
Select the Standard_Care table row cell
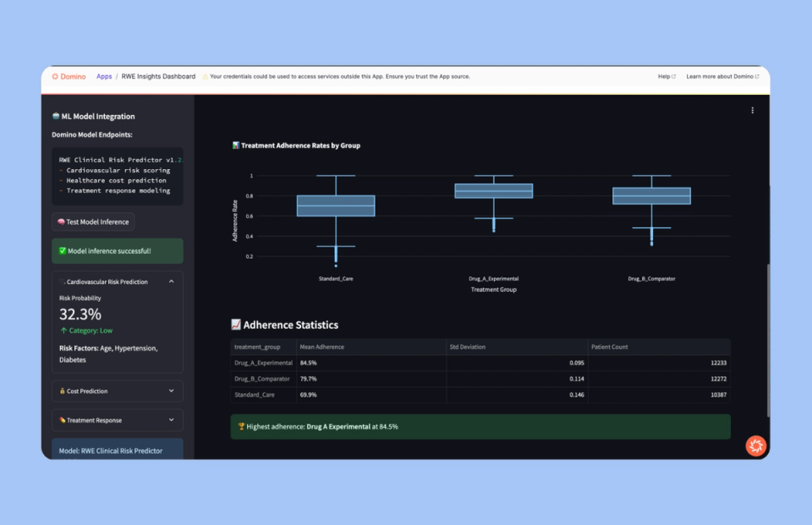tap(264, 395)
